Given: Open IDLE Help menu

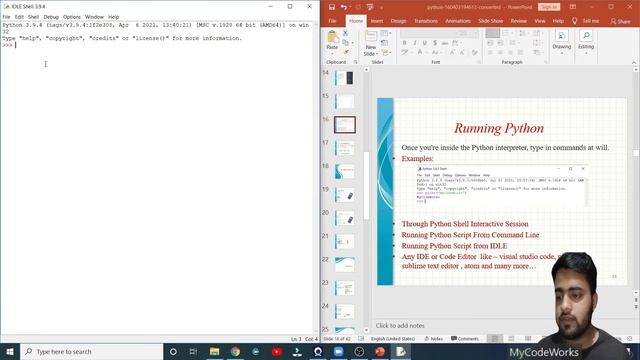Looking at the screenshot, I should (x=113, y=17).
